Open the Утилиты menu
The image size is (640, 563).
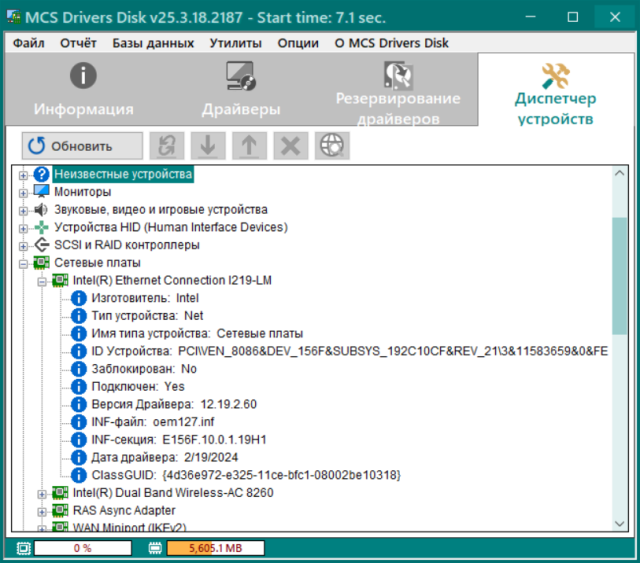coord(235,43)
